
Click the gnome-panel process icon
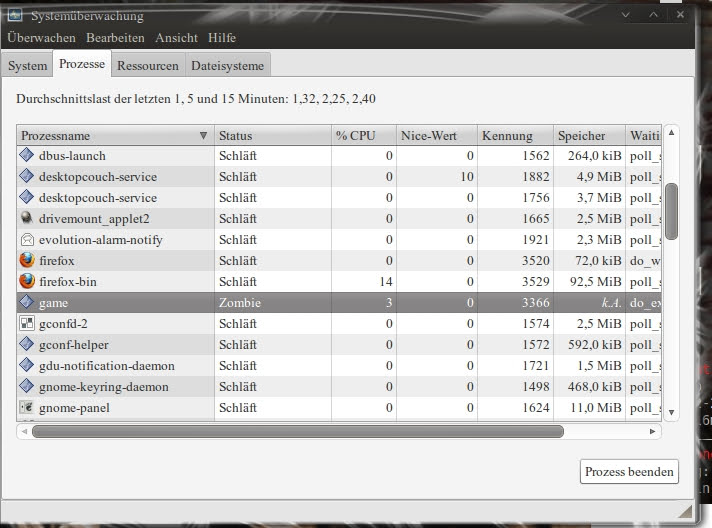click(27, 408)
